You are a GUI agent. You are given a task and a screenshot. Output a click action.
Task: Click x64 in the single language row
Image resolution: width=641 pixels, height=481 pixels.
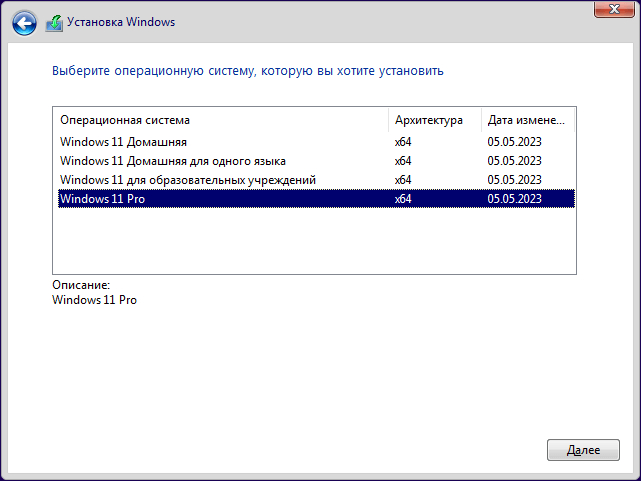click(x=403, y=161)
